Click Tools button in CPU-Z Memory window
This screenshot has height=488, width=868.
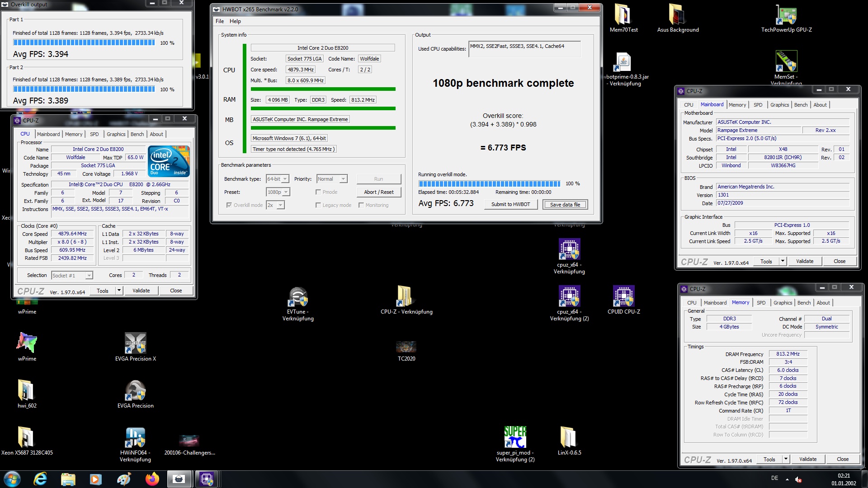point(769,459)
